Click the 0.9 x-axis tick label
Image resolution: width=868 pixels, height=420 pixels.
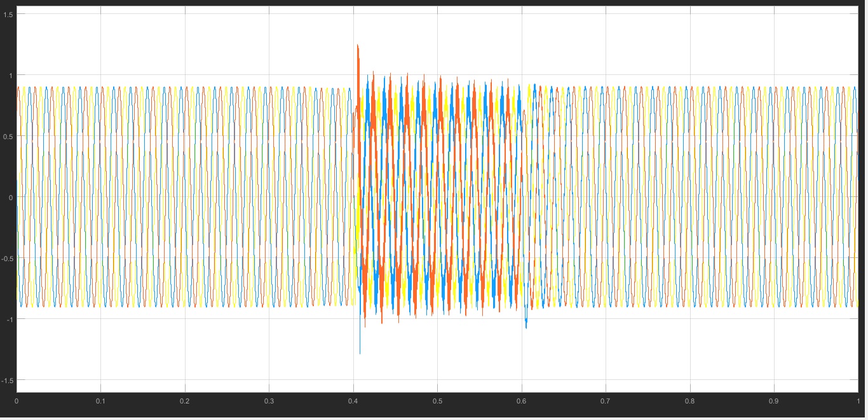[x=774, y=402]
